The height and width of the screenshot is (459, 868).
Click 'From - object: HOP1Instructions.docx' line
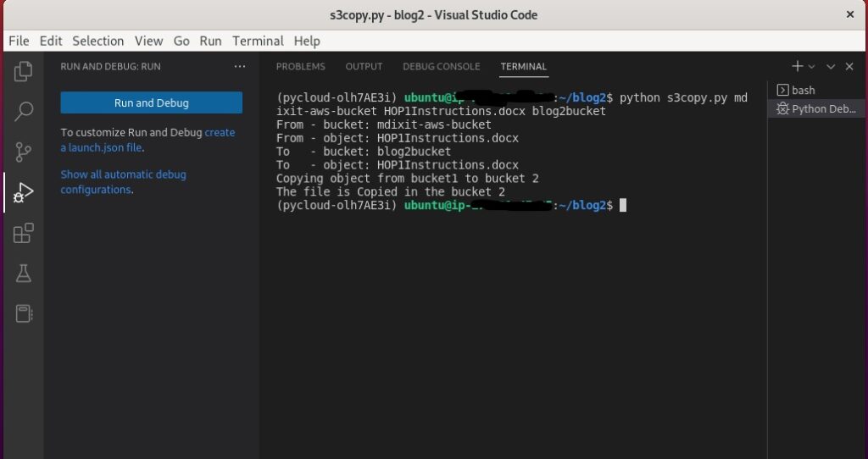[x=398, y=138]
